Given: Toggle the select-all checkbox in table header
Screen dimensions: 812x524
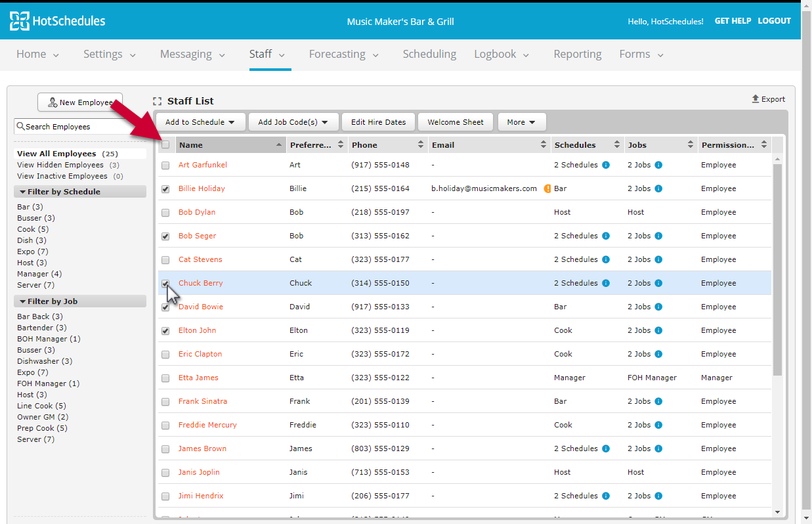Looking at the screenshot, I should [x=165, y=145].
